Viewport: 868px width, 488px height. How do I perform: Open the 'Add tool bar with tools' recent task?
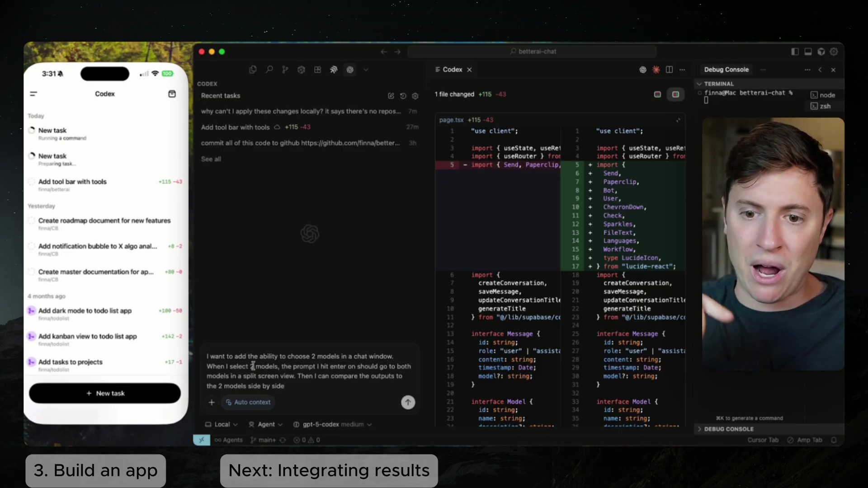[309, 127]
